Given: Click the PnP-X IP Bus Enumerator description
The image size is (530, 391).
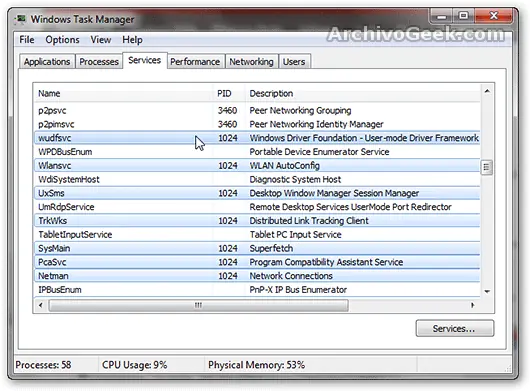Looking at the screenshot, I should [x=298, y=290].
